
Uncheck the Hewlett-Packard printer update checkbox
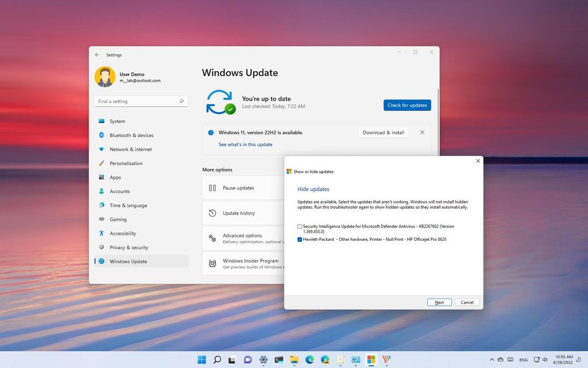[x=299, y=239]
